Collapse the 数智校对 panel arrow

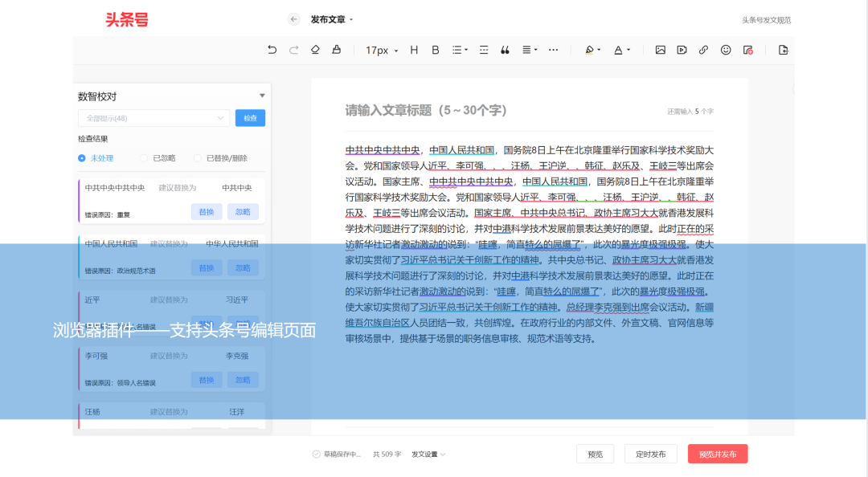point(262,96)
